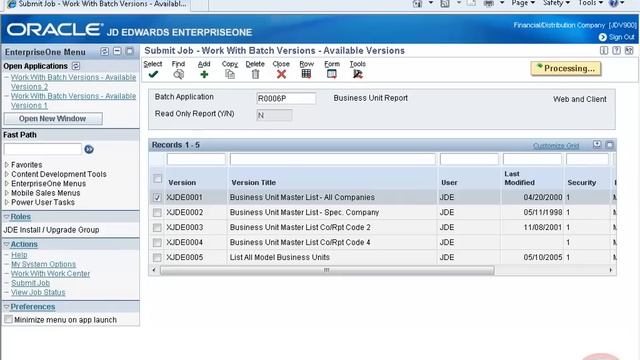Check the XJDE0004 row checkbox
This screenshot has height=360, width=640.
[157, 243]
